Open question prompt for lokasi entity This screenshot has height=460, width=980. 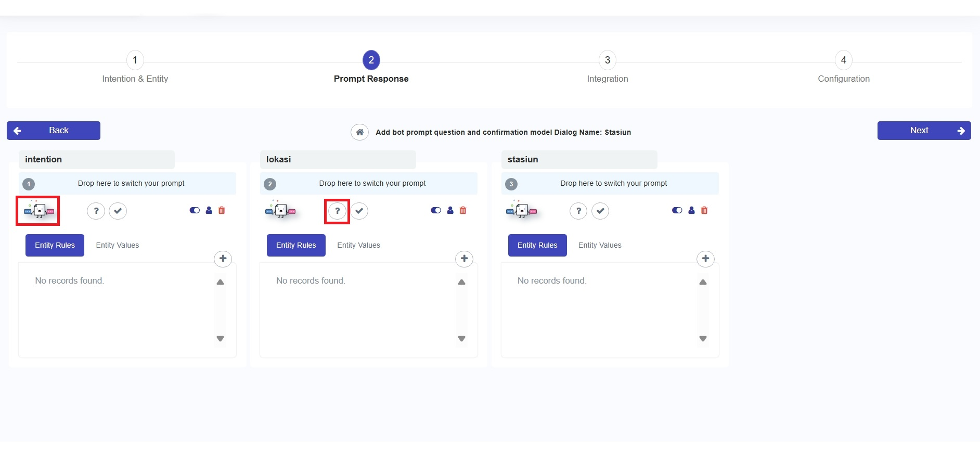point(337,211)
